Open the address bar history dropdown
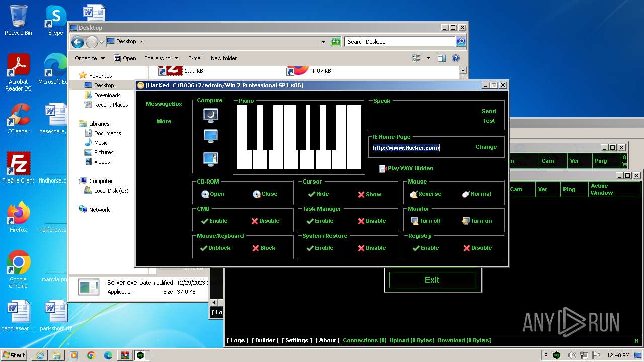The image size is (644, 362). tap(324, 42)
